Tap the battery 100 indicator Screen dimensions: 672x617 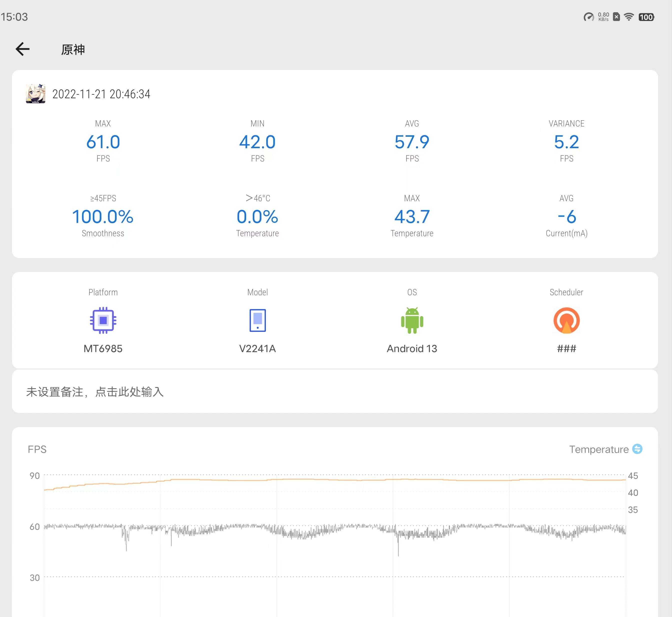click(x=646, y=17)
